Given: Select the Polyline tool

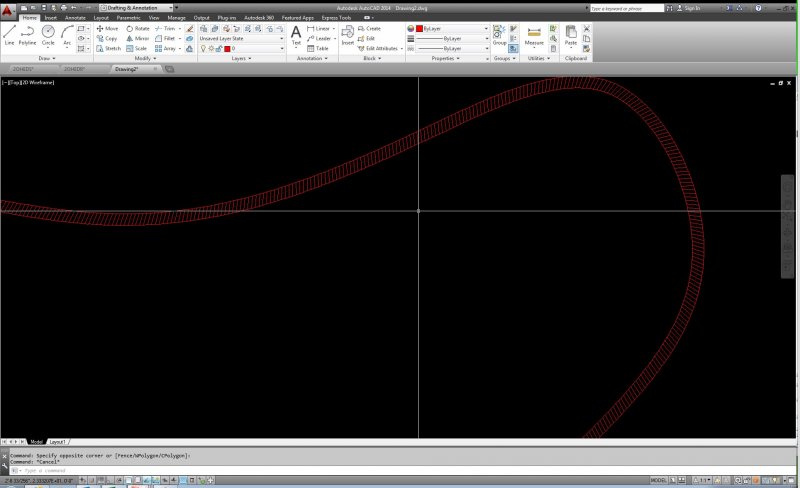Looking at the screenshot, I should click(x=27, y=34).
